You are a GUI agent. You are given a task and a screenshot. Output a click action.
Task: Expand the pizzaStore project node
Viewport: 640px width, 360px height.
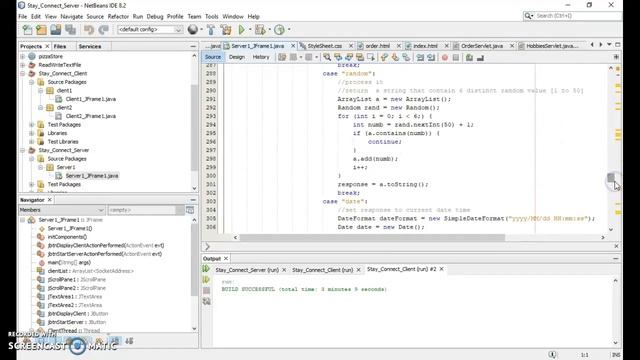coord(23,56)
